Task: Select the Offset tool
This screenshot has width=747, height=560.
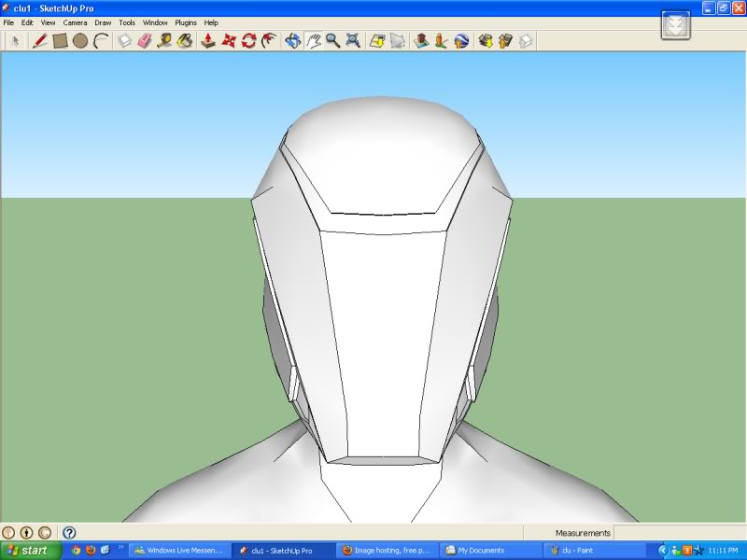Action: 269,41
